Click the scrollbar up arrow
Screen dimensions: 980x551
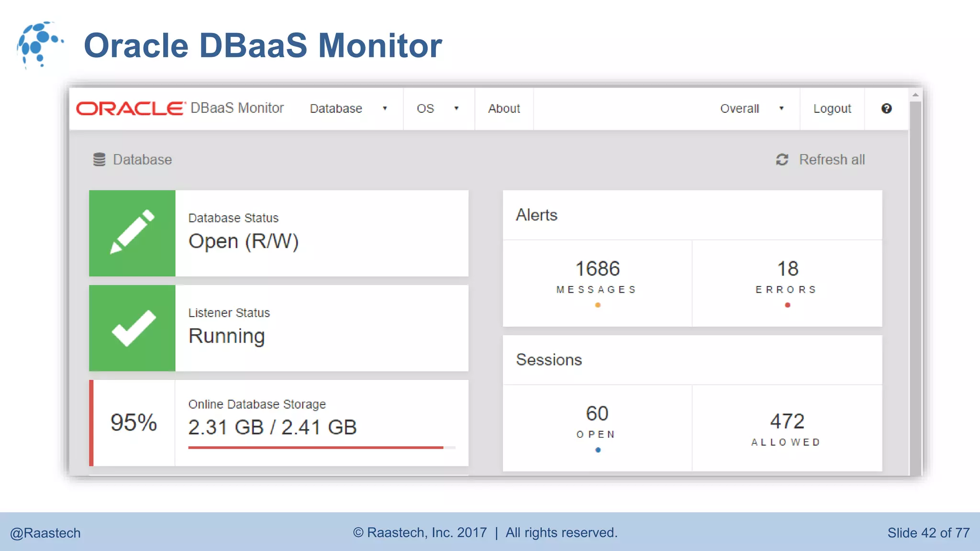click(915, 95)
